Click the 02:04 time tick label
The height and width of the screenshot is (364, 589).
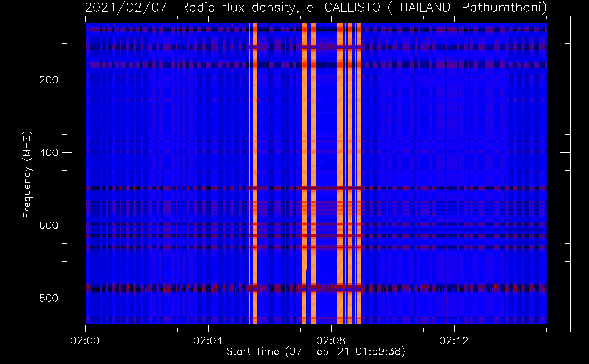[x=208, y=341]
